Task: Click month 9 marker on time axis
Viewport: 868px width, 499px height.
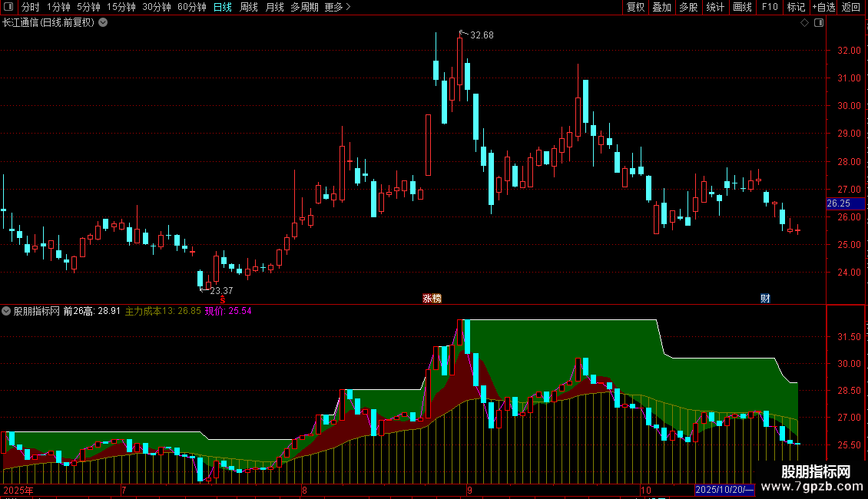Action: click(469, 490)
